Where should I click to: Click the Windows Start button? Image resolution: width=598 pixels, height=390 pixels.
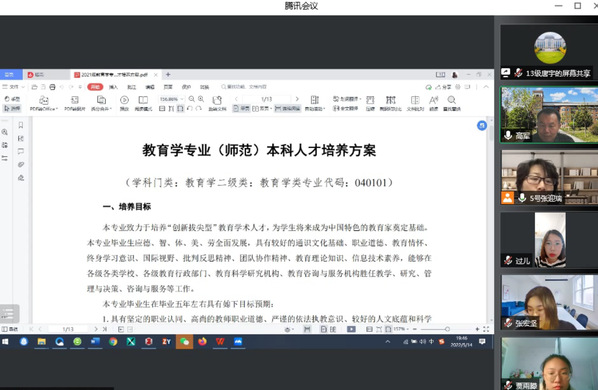coord(5,342)
